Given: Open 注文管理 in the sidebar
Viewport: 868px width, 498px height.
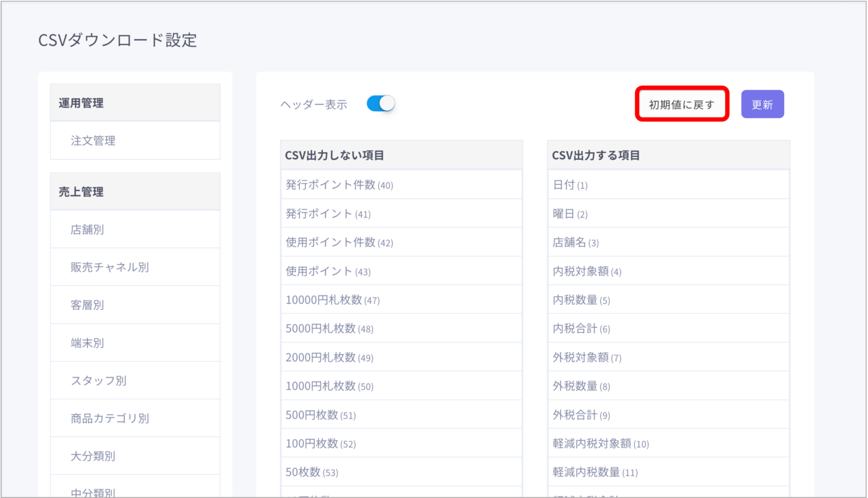Looking at the screenshot, I should [93, 141].
